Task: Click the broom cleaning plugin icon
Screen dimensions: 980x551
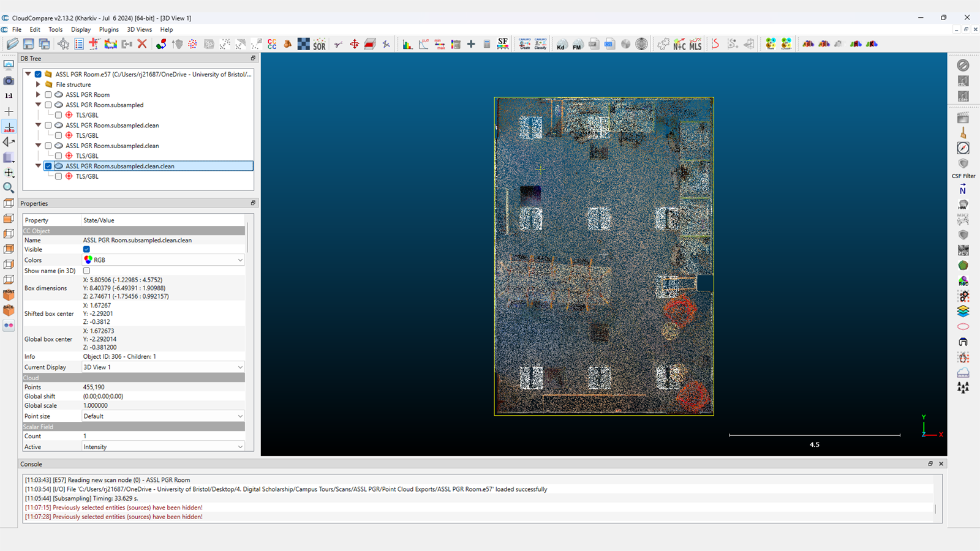Action: (963, 133)
